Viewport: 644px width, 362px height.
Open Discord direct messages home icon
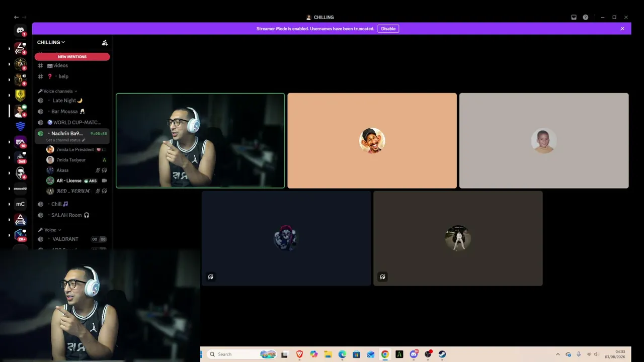[20, 31]
